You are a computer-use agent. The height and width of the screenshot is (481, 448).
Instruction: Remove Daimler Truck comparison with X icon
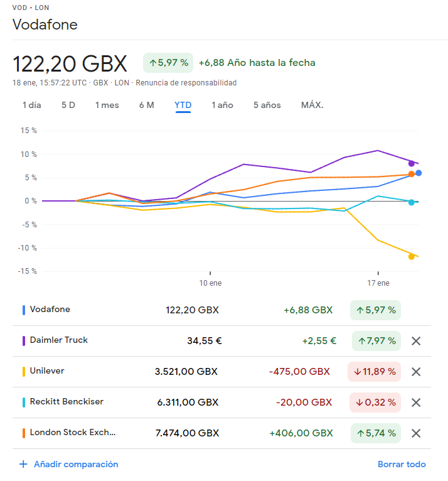(415, 341)
